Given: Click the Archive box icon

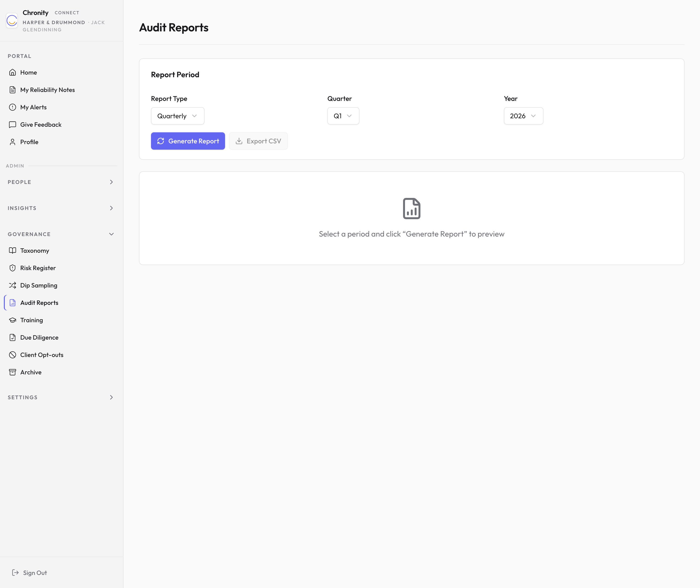Looking at the screenshot, I should [x=13, y=372].
